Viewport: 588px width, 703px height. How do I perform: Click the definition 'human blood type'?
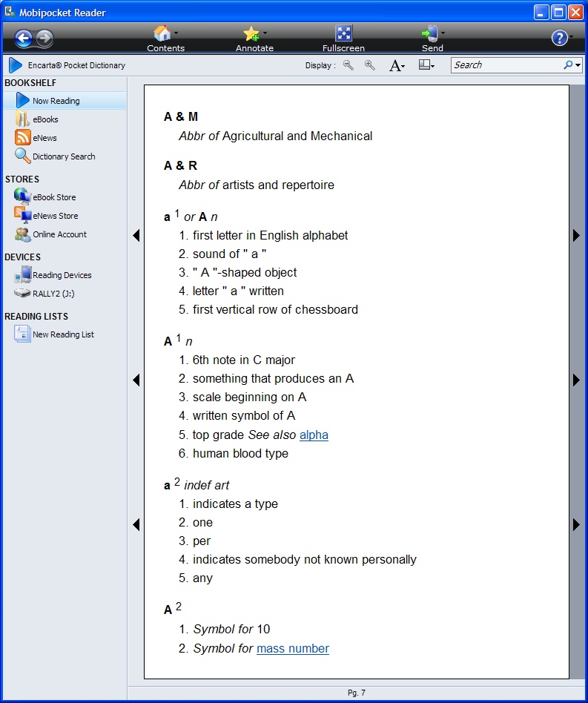pos(240,454)
